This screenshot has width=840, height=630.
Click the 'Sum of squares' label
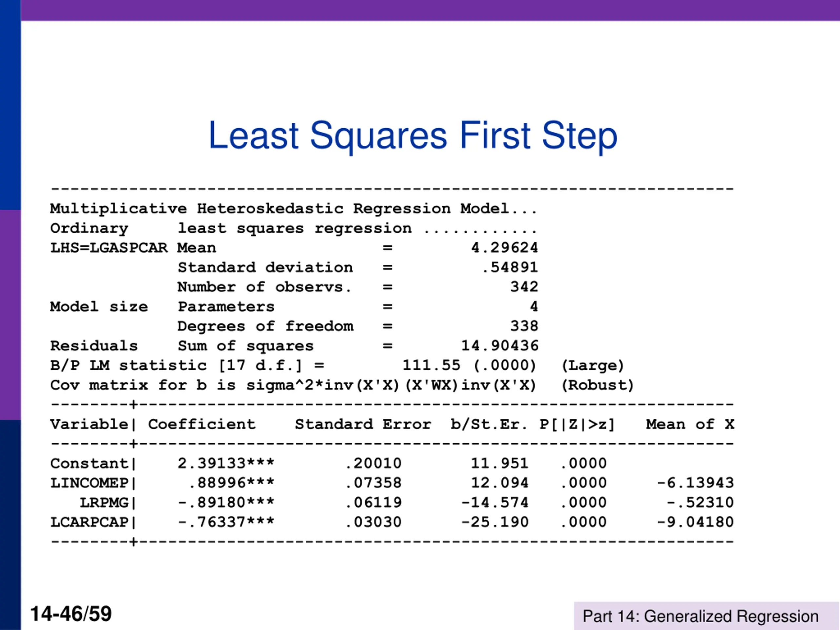[x=246, y=346]
